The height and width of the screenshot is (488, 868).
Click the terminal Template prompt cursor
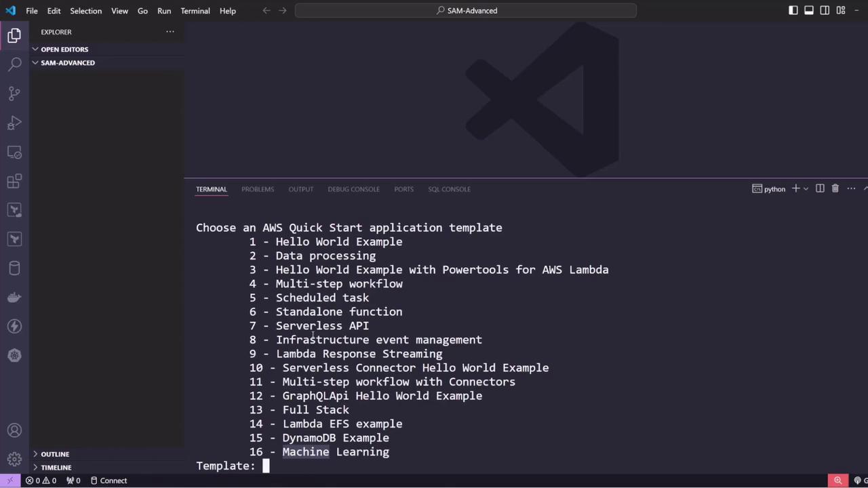click(x=266, y=466)
